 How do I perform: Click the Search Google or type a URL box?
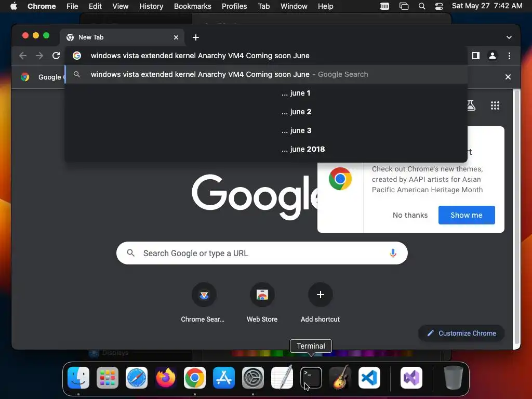coord(262,253)
